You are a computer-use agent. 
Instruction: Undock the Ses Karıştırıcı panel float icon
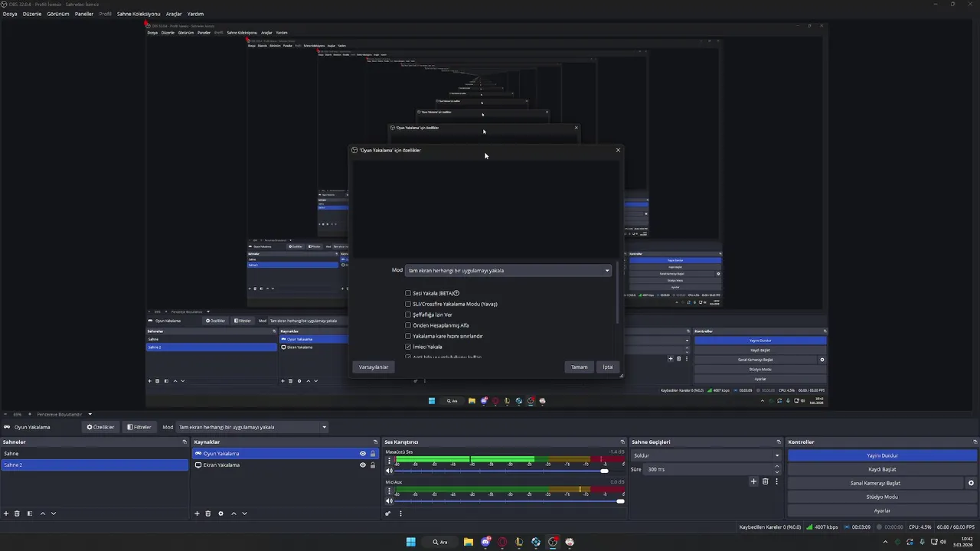coord(622,442)
